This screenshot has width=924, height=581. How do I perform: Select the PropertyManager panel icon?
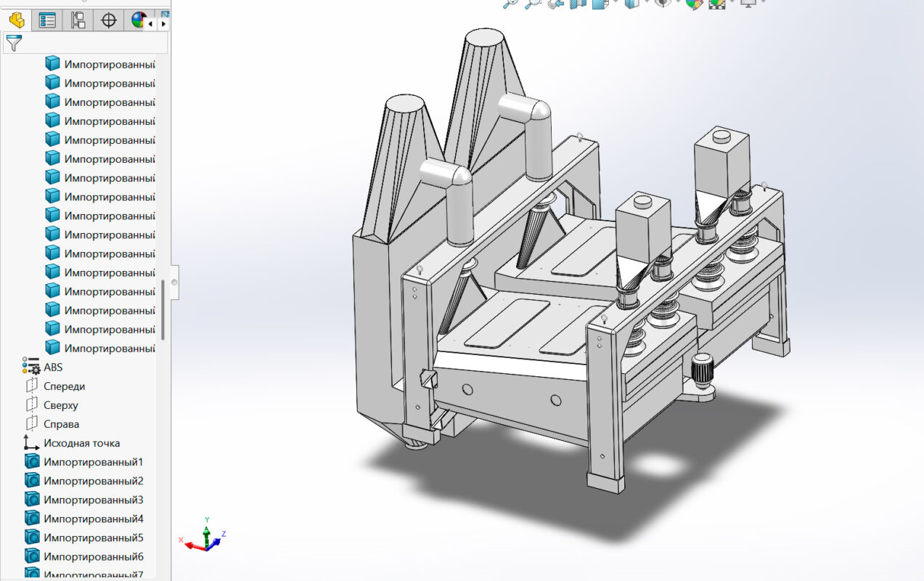tap(48, 21)
